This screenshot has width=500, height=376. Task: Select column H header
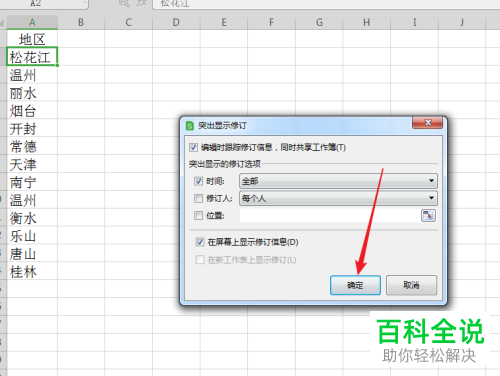[367, 22]
